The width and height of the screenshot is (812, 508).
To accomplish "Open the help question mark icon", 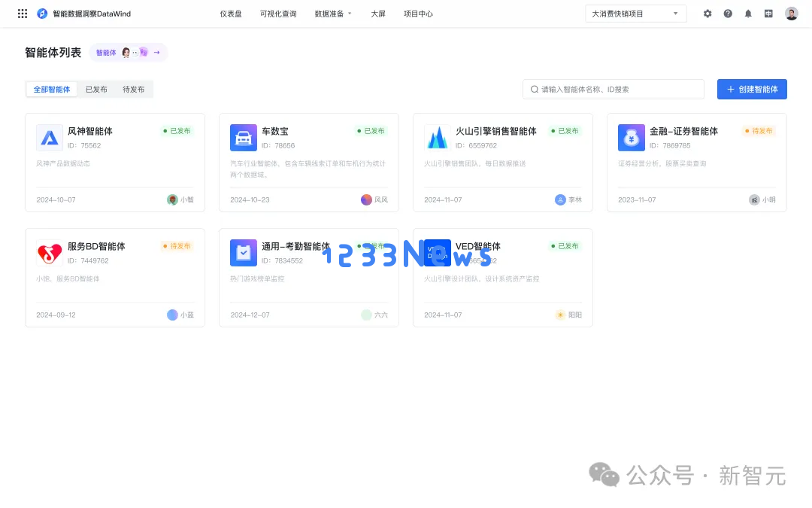I will point(728,14).
